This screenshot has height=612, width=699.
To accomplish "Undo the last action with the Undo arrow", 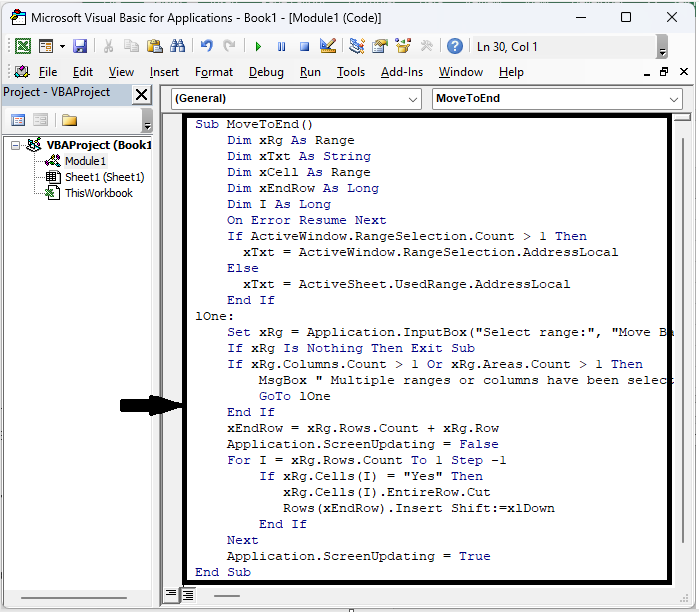I will (x=206, y=46).
